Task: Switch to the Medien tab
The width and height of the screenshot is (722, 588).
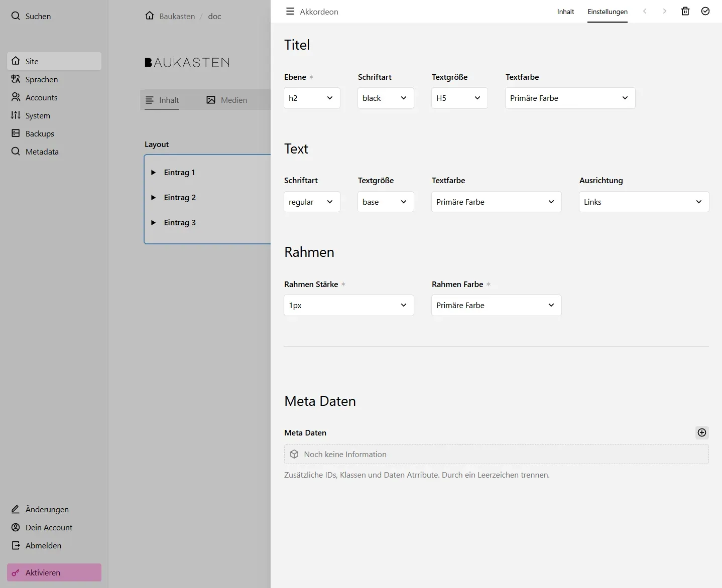Action: coord(227,100)
